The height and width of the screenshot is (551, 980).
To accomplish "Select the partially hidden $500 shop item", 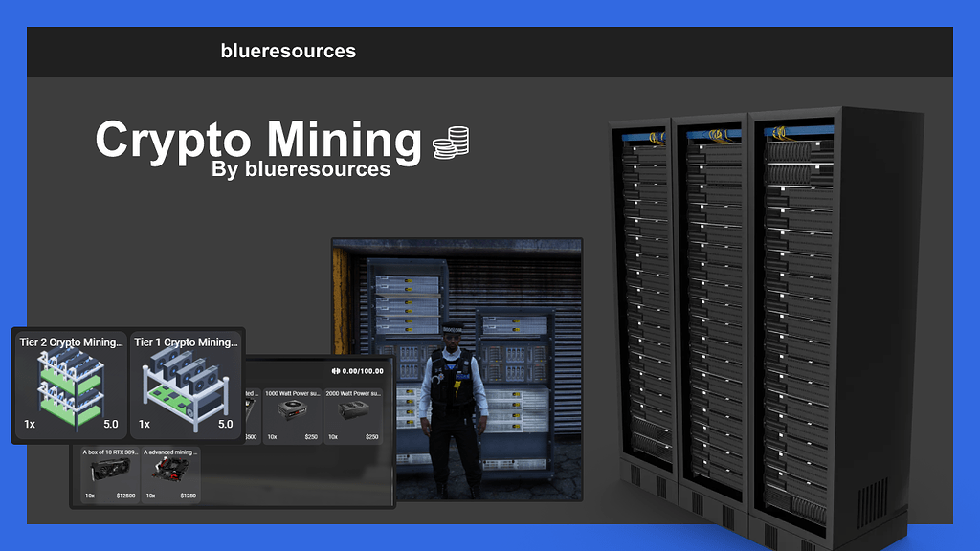I will [x=252, y=415].
